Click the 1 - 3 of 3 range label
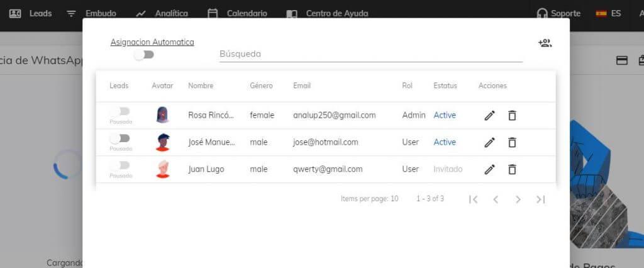644x268 pixels. pos(430,199)
